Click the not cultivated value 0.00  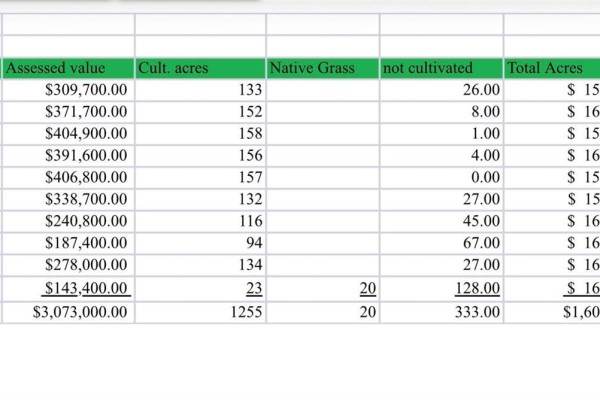(x=442, y=178)
